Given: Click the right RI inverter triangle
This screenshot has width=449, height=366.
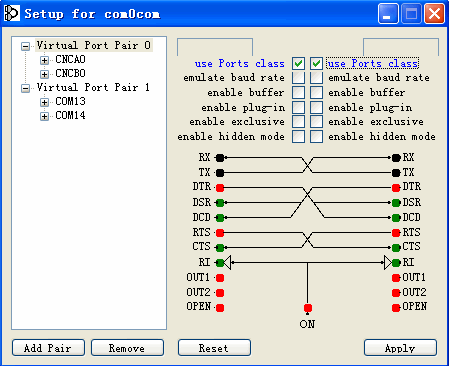Looking at the screenshot, I should point(388,263).
